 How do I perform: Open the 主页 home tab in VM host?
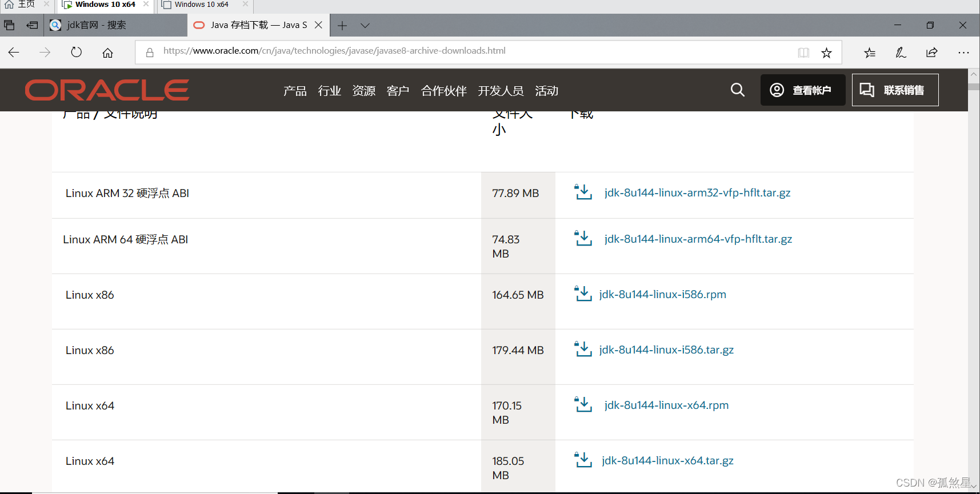(26, 5)
